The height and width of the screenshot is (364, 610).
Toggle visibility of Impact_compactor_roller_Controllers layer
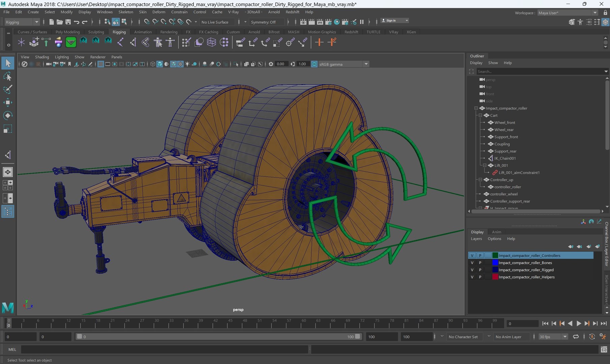pos(472,255)
